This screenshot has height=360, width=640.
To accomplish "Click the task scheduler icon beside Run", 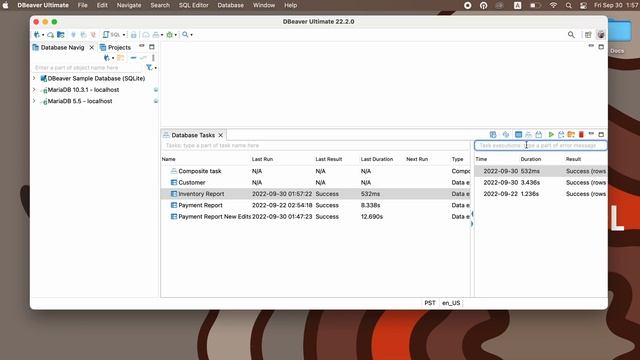I will pos(561,135).
